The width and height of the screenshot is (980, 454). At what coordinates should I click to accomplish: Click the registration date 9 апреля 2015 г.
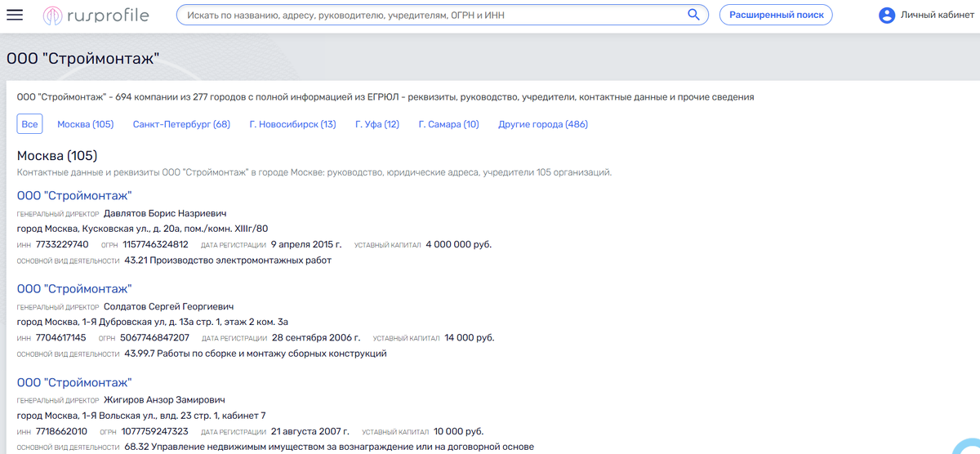tap(306, 244)
